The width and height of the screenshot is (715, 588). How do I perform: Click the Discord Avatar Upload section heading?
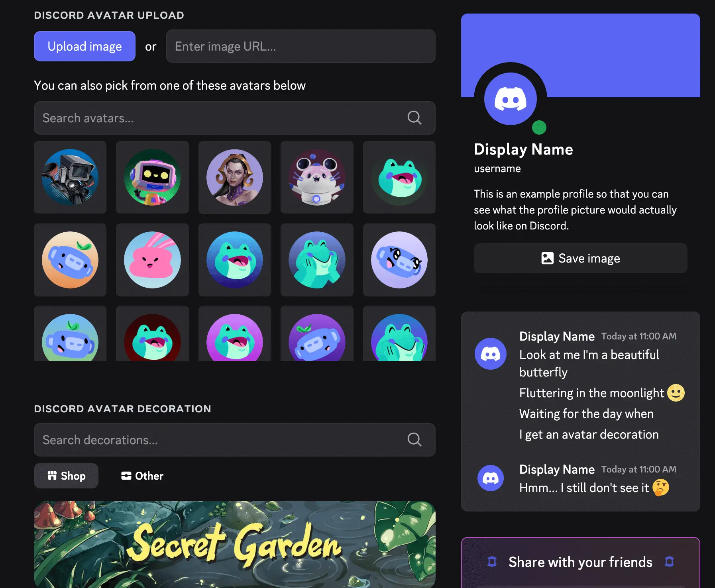pos(109,15)
